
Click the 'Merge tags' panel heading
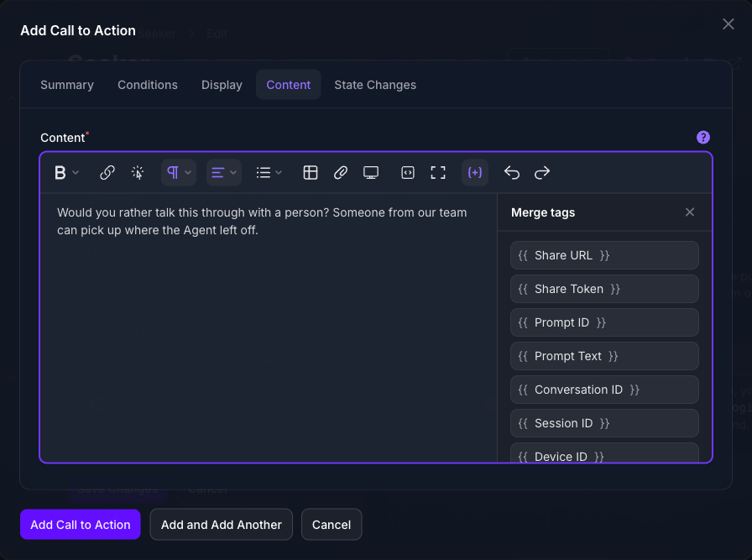pyautogui.click(x=543, y=212)
